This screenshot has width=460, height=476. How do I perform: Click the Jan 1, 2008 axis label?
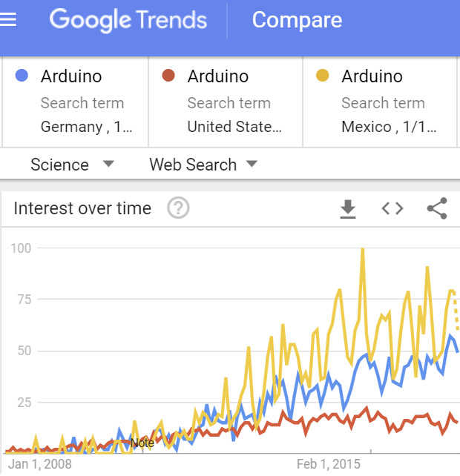[40, 464]
